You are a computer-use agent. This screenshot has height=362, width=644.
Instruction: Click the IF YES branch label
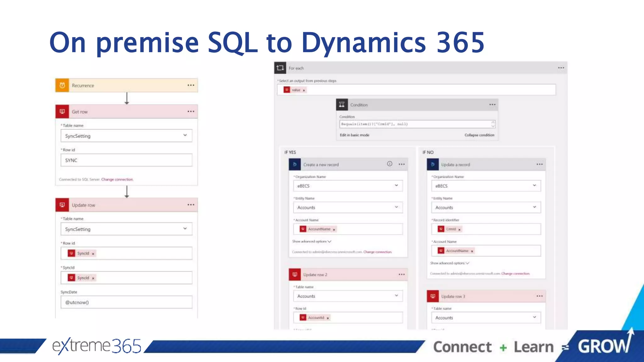pyautogui.click(x=290, y=152)
